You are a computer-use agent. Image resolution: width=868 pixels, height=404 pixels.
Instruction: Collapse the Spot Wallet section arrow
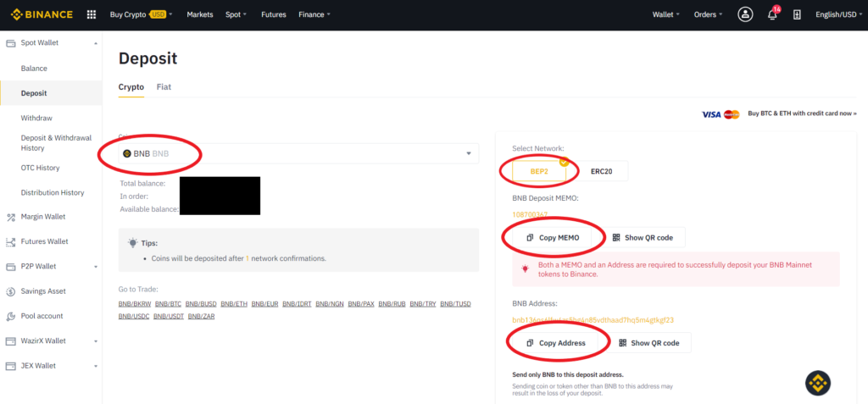95,43
